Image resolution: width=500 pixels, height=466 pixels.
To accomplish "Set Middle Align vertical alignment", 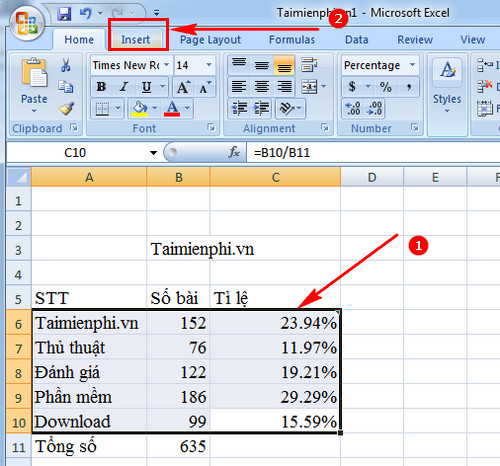I will [262, 65].
